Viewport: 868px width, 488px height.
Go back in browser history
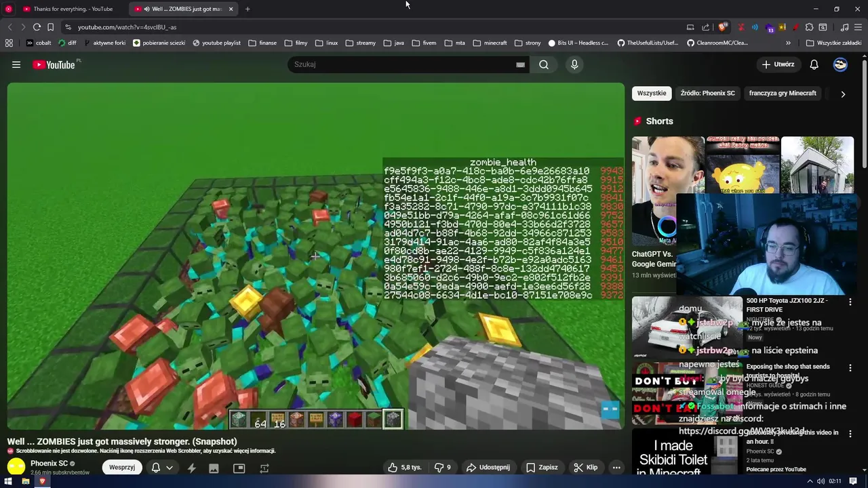click(9, 27)
